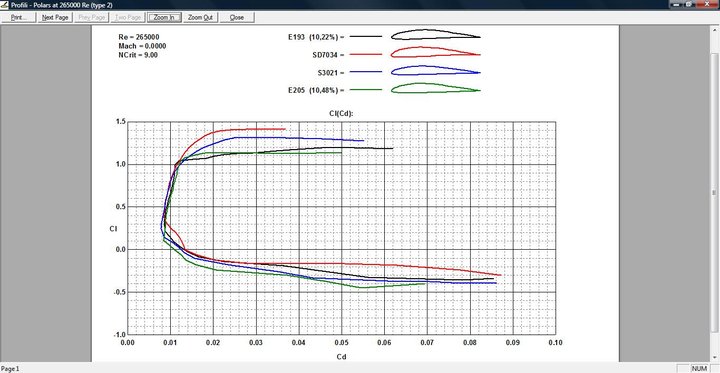Image resolution: width=720 pixels, height=373 pixels.
Task: Click the -1.0 Cl axis tick value
Action: pos(119,334)
